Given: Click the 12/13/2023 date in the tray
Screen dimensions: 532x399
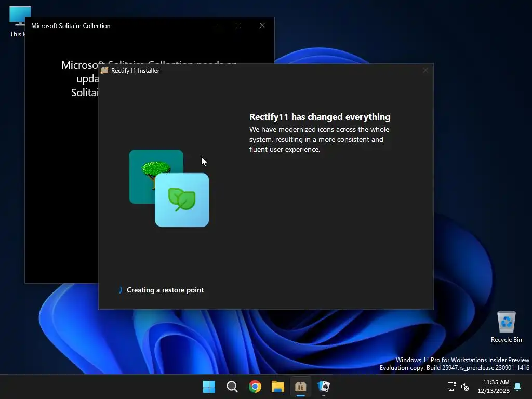Looking at the screenshot, I should click(494, 391).
